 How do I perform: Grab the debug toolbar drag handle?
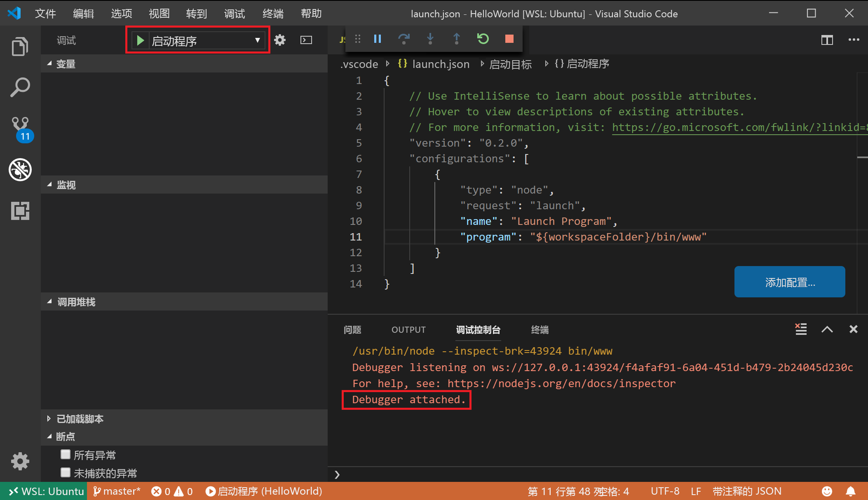(x=358, y=39)
